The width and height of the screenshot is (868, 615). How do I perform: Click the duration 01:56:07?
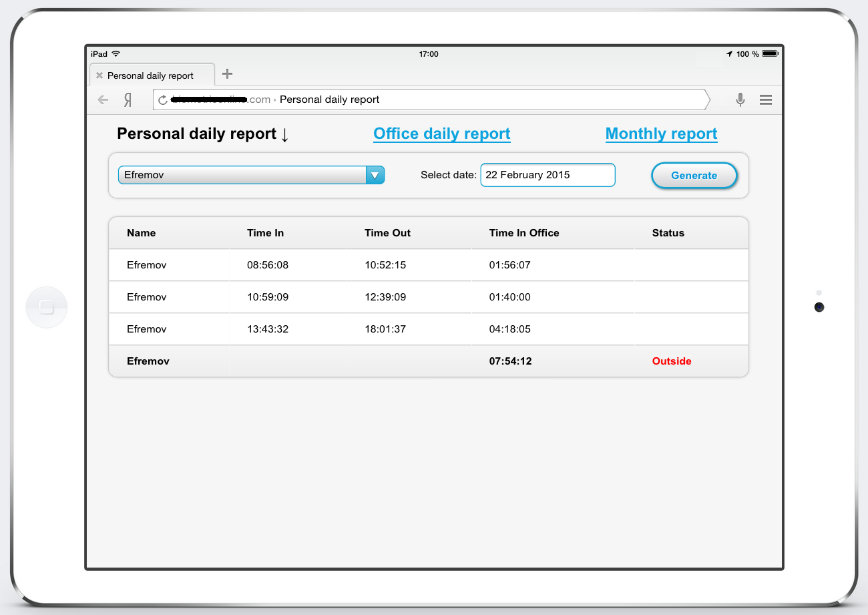coord(510,265)
